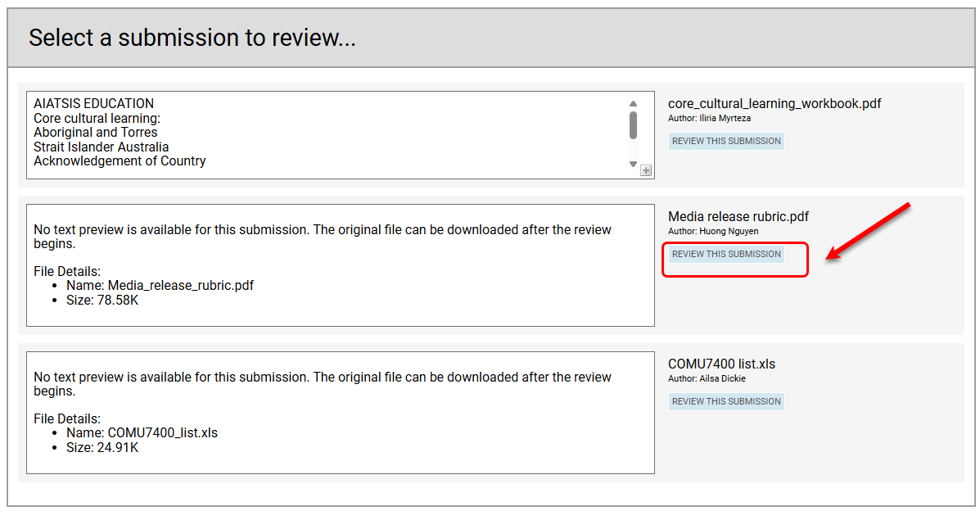The height and width of the screenshot is (511, 980).
Task: Click the COMU7400 list.xls file title
Action: coord(721,364)
